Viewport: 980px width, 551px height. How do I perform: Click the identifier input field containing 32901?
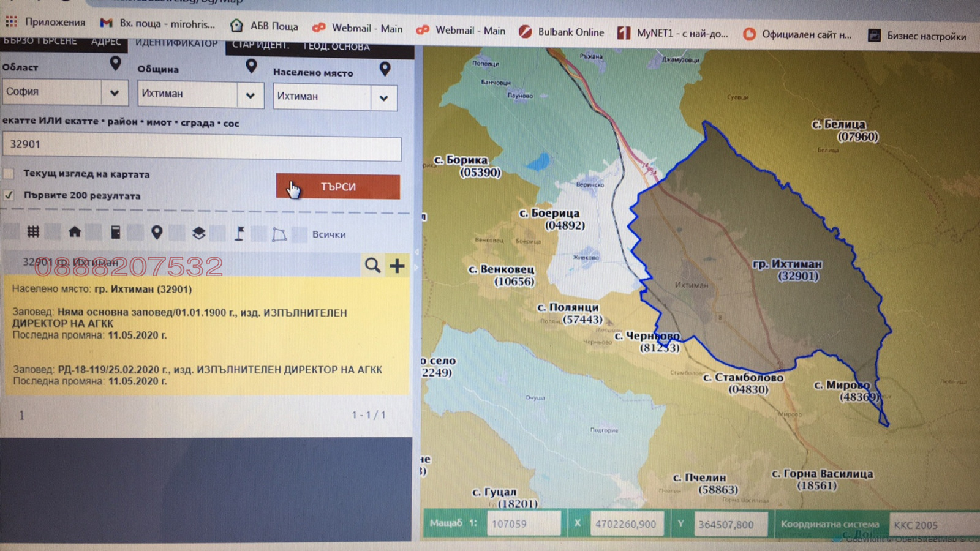coord(202,145)
